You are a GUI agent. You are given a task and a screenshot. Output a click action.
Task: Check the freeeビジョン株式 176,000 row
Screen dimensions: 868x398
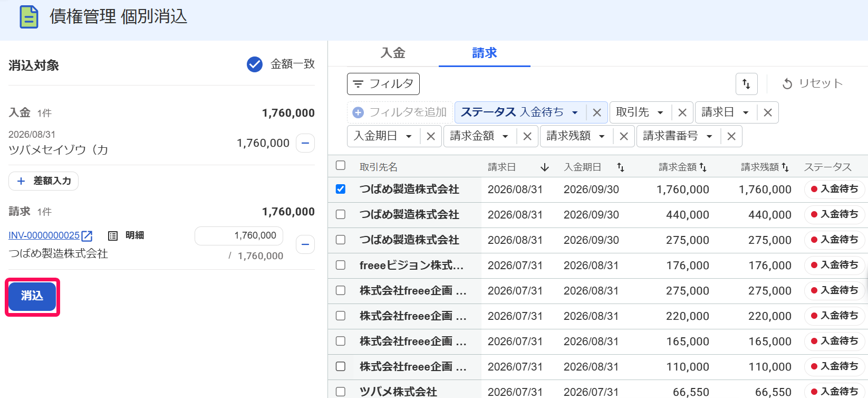(341, 265)
